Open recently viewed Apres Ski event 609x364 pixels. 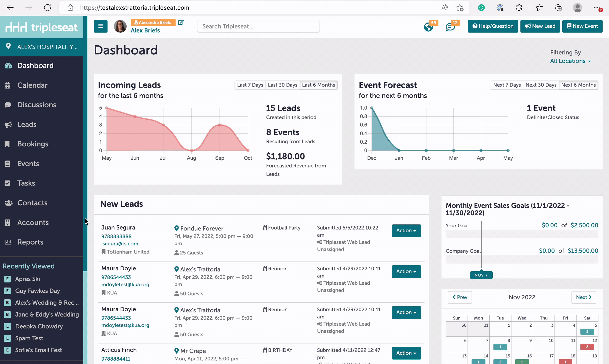click(28, 279)
